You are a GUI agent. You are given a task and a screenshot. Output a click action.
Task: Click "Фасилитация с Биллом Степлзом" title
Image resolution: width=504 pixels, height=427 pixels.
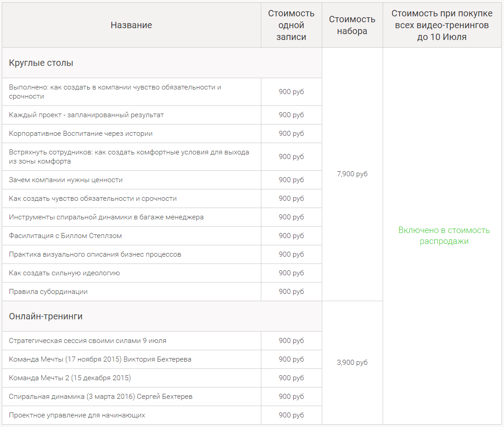65,236
